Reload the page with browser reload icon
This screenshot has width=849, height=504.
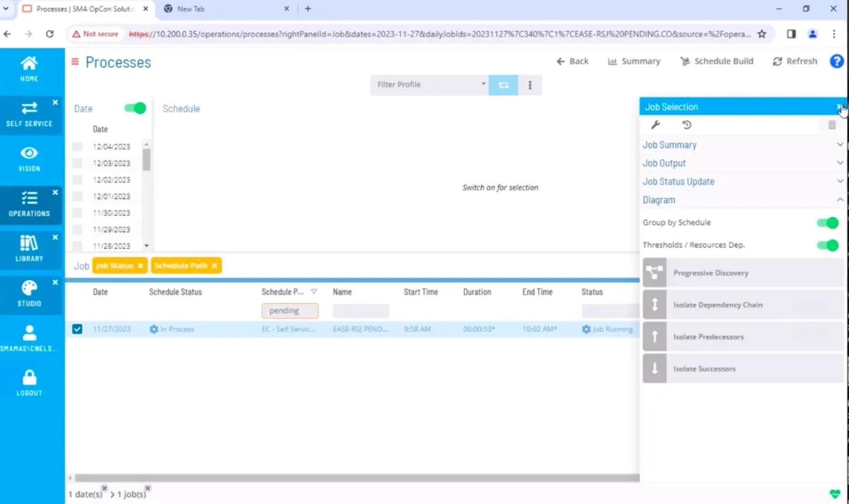pos(50,34)
